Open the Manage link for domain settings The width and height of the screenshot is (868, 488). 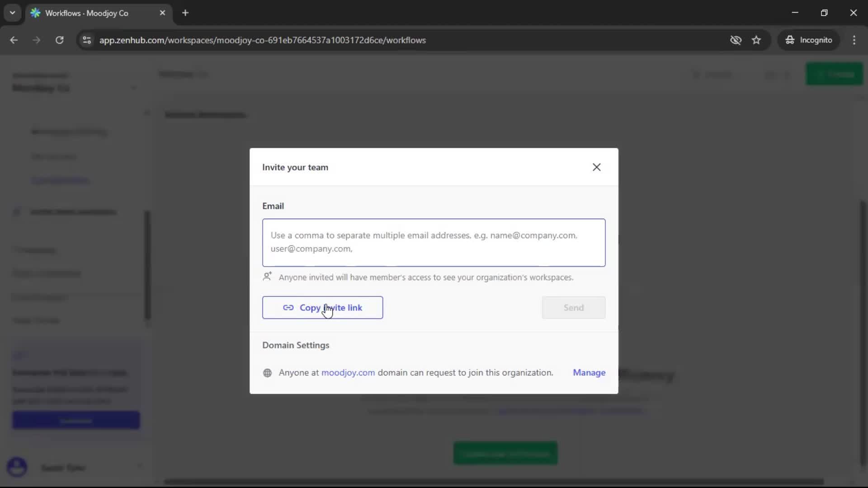[589, 373]
